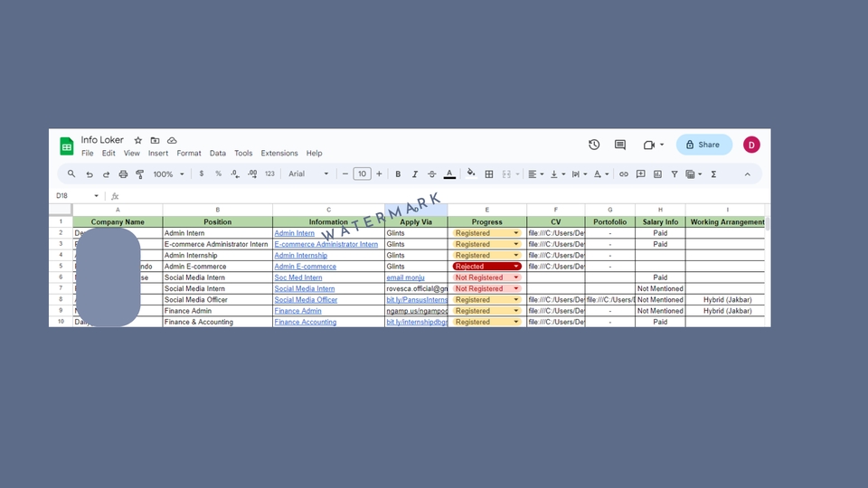Open the Extensions menu
This screenshot has height=488, width=868.
[279, 154]
